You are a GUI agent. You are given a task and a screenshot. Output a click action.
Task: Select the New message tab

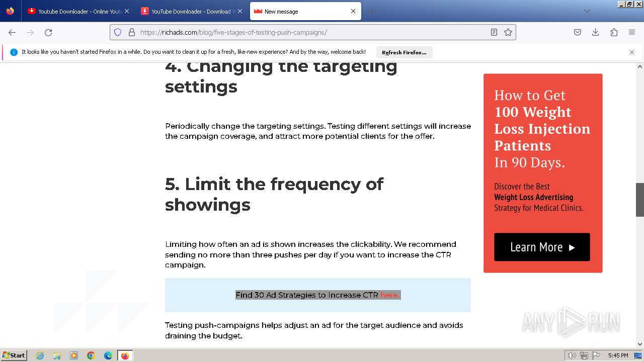[x=305, y=11]
